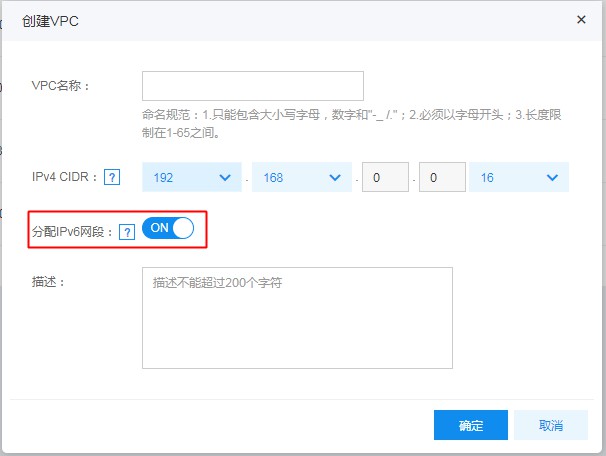Click the IPv4 CIDR label
606x456 pixels.
click(65, 177)
